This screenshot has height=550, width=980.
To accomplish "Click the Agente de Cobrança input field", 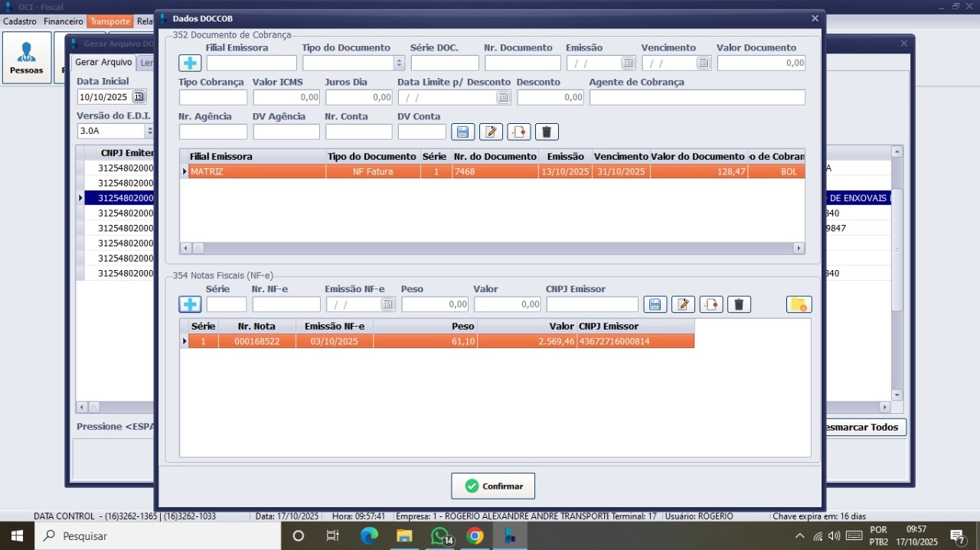I will point(697,98).
